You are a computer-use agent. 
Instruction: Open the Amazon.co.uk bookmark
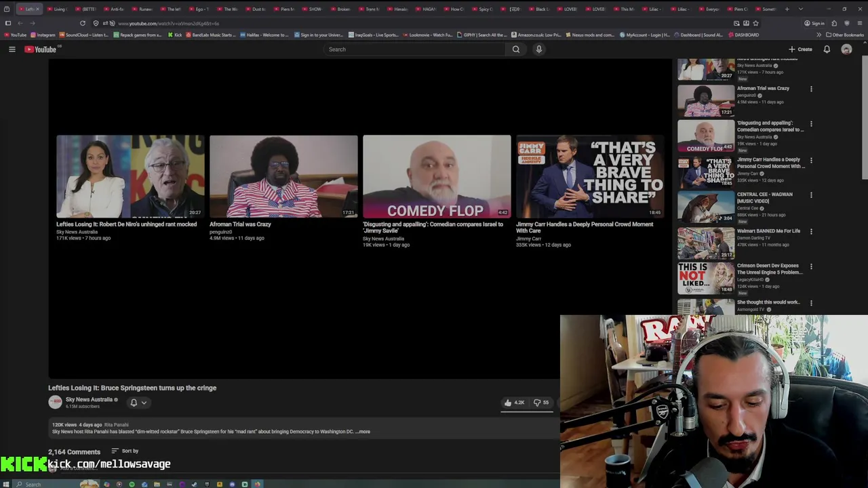pos(536,35)
